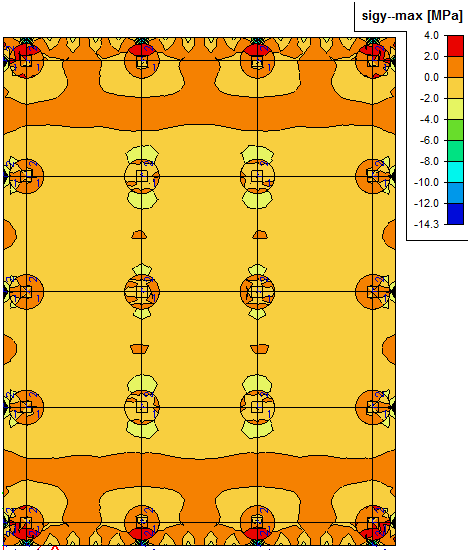The image size is (470, 552).
Task: Click the small orange patch between left interior upper columns
Action: coord(139,235)
